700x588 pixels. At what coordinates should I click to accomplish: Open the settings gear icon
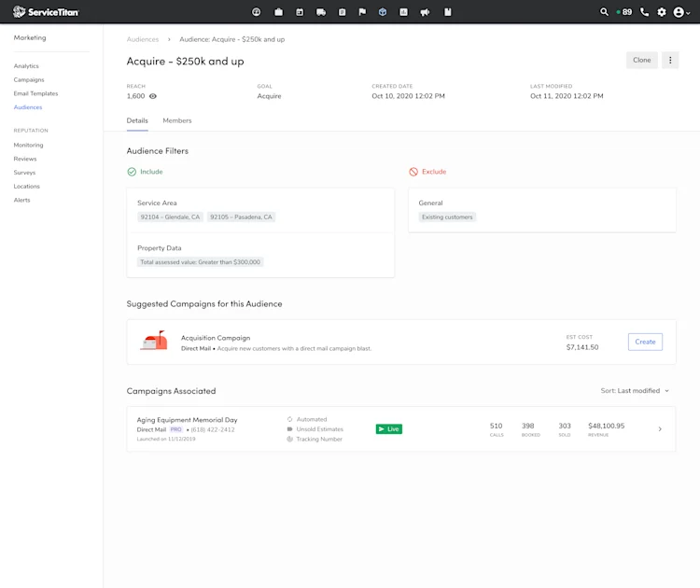(x=662, y=12)
